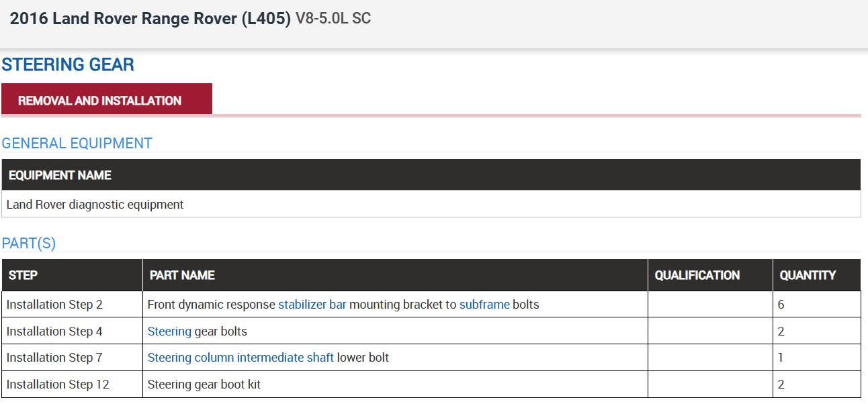The height and width of the screenshot is (404, 868).
Task: Select the "GENERAL EQUIPMENT" section heading
Action: (77, 144)
